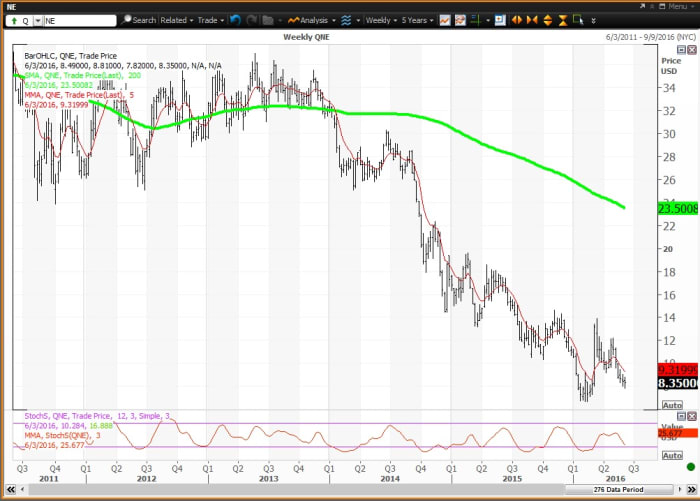This screenshot has width=700, height=501.
Task: Open the Related dropdown menu
Action: (177, 19)
